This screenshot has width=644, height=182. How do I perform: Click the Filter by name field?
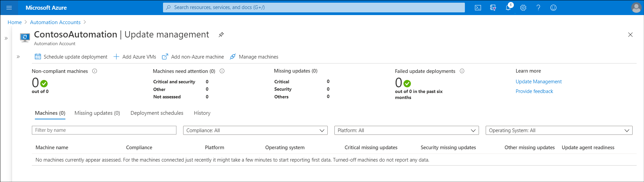[104, 130]
